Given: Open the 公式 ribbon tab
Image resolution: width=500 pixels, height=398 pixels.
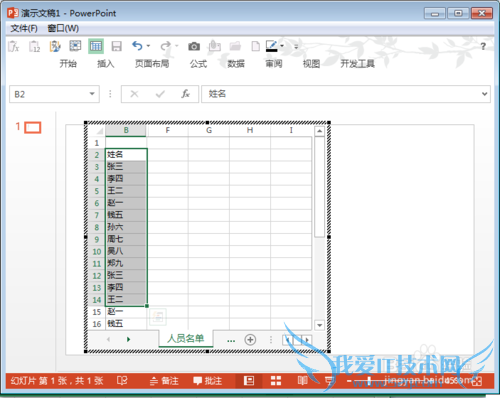Looking at the screenshot, I should [x=198, y=63].
